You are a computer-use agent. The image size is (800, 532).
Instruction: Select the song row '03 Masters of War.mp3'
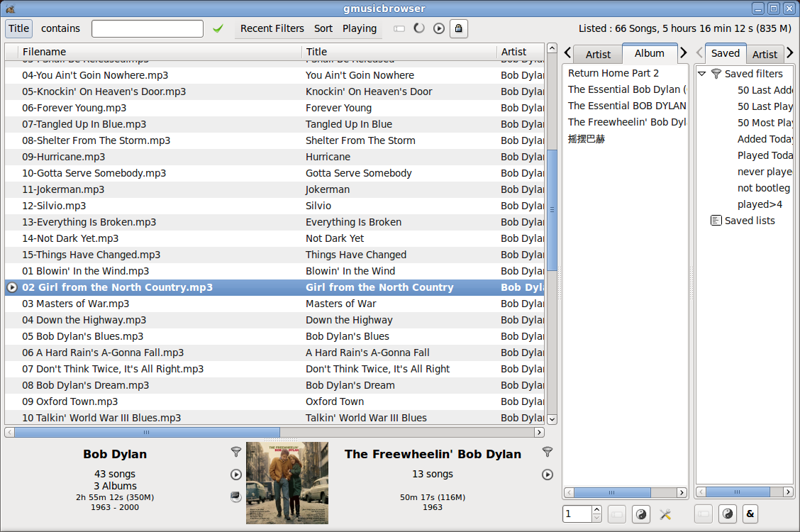[274, 304]
